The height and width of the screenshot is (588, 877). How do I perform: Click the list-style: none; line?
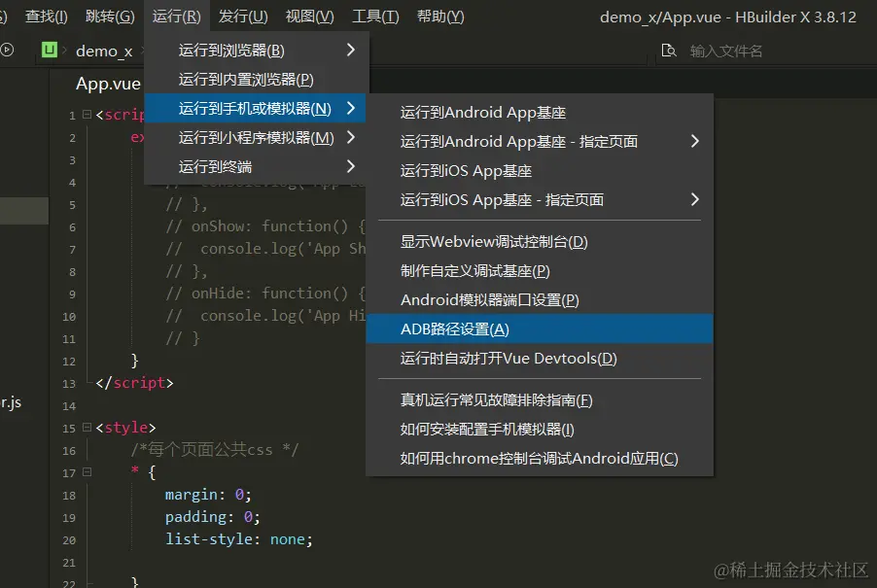click(x=239, y=539)
